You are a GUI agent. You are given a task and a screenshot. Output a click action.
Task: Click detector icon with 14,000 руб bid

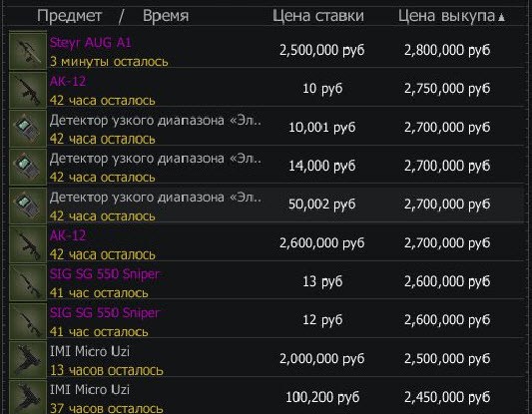[28, 167]
